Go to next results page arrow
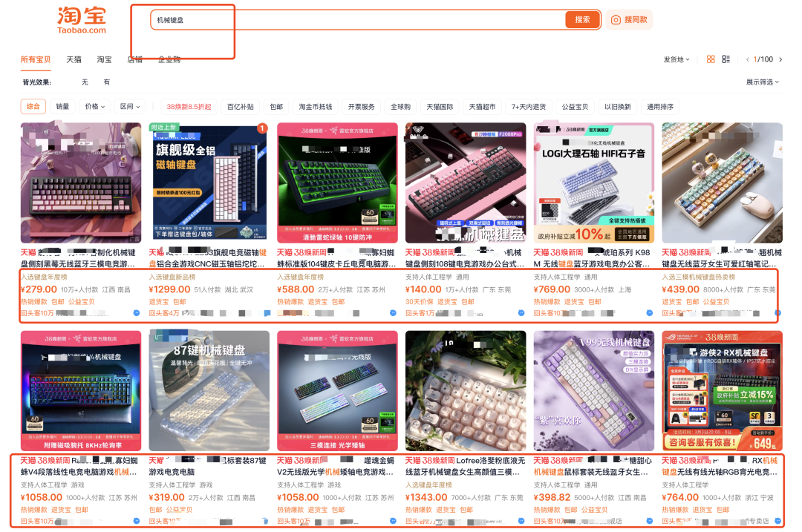 tap(780, 59)
